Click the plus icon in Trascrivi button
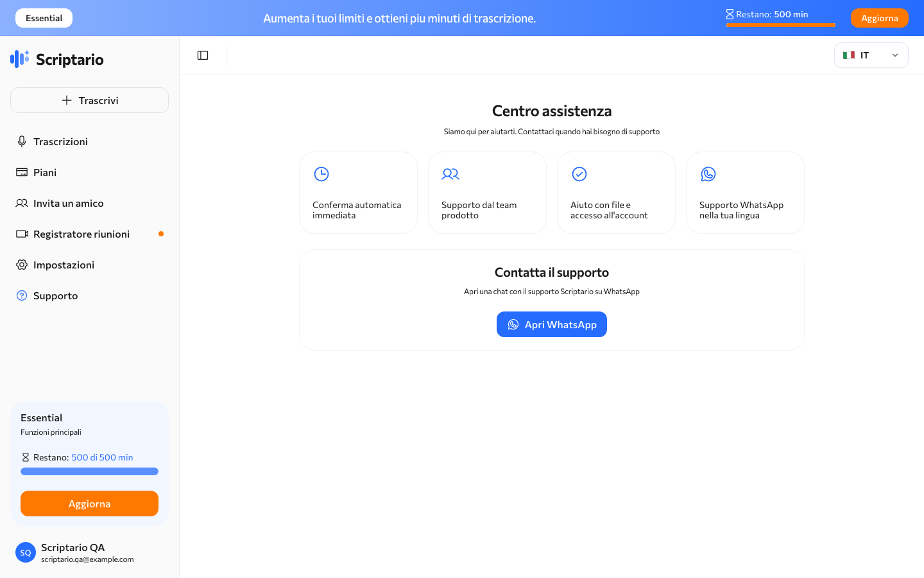This screenshot has height=578, width=924. tap(67, 100)
